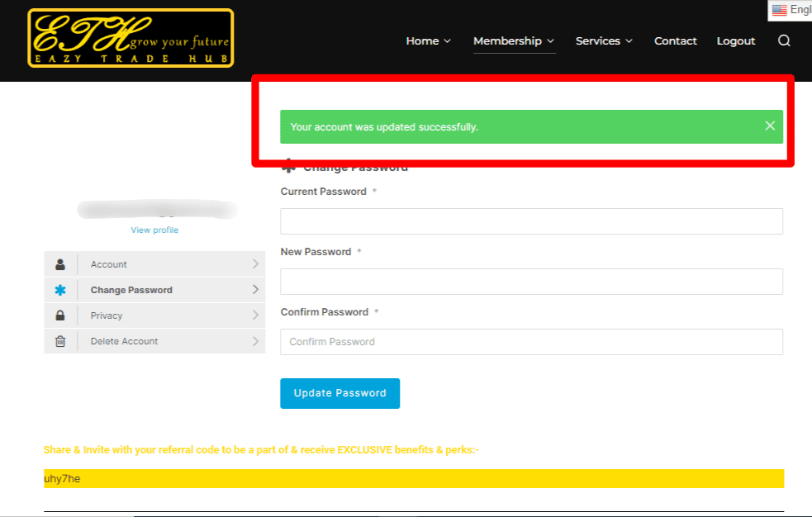Expand the Home menu dropdown

[428, 40]
